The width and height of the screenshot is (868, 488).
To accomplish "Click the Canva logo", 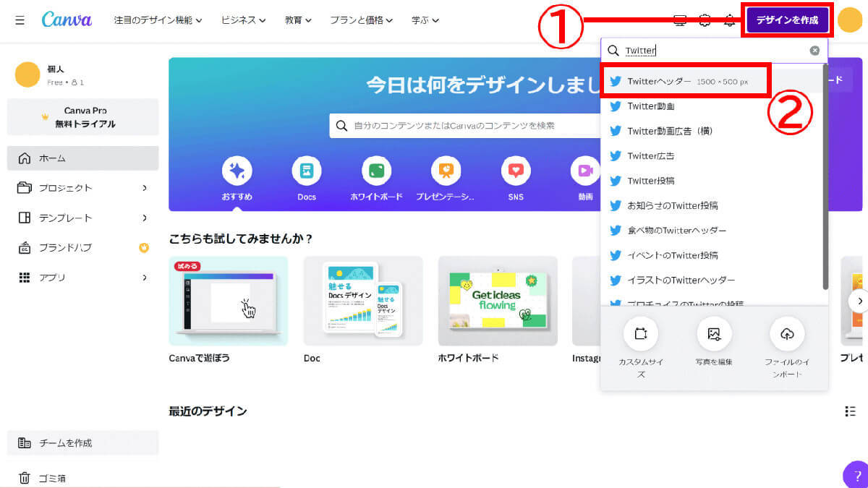I will (67, 20).
